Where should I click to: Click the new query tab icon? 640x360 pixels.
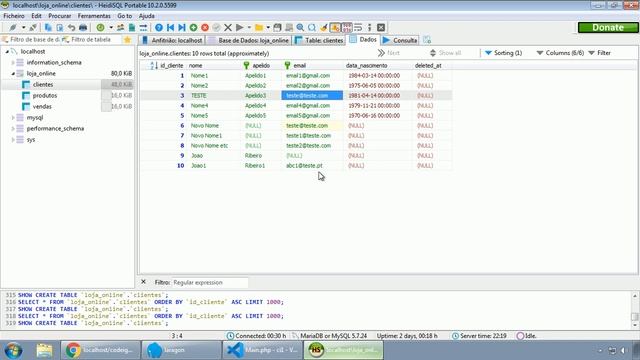[x=427, y=40]
